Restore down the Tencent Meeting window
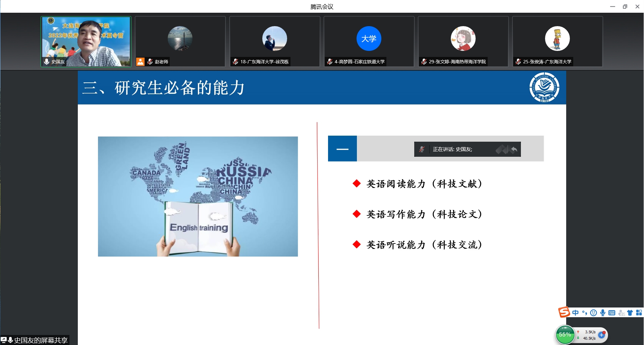Image resolution: width=644 pixels, height=345 pixels. coord(625,7)
